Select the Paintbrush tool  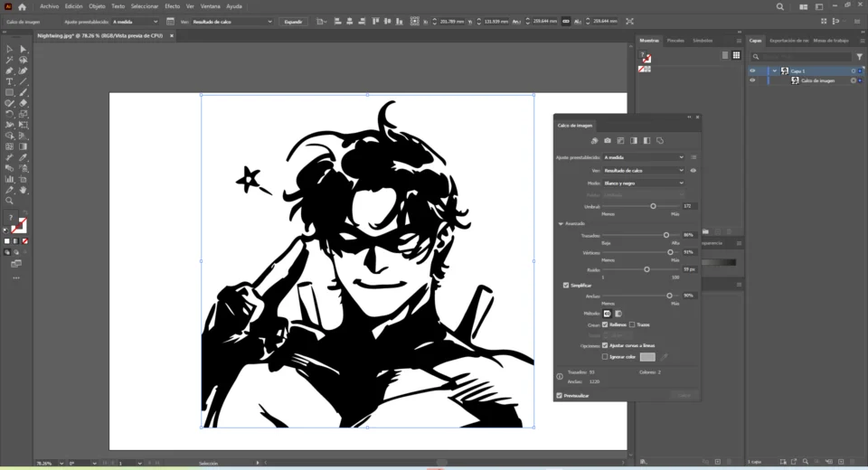point(24,92)
